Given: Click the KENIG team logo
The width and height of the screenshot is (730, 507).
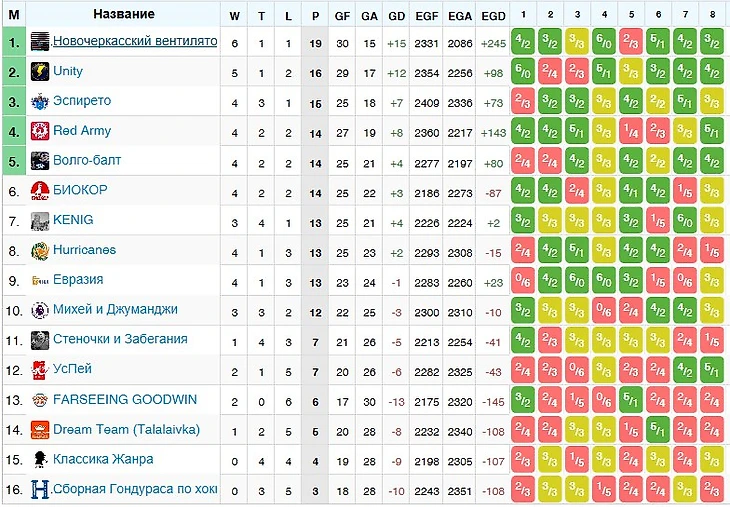Looking at the screenshot, I should pyautogui.click(x=40, y=221).
